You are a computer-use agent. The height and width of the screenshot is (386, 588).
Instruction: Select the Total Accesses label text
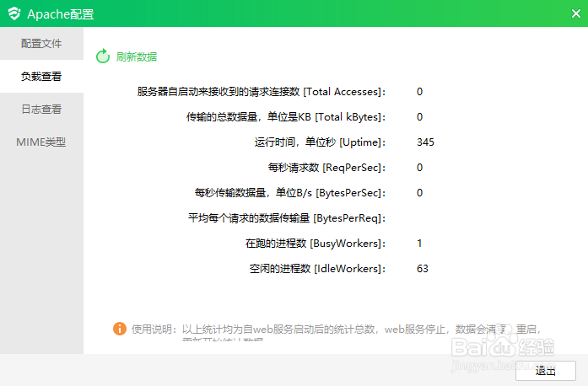(x=262, y=92)
